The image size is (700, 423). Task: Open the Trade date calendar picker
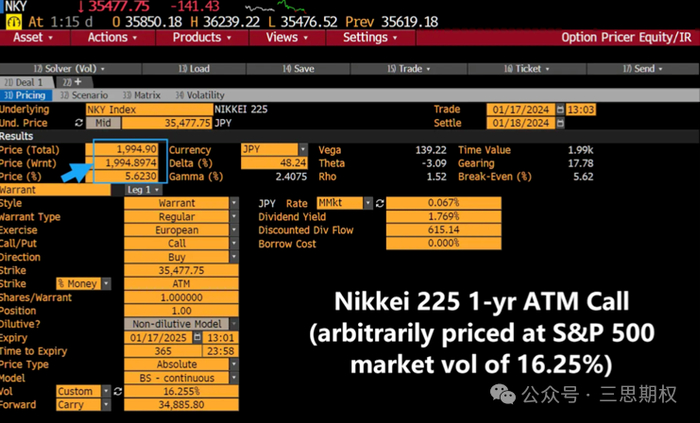pyautogui.click(x=560, y=109)
